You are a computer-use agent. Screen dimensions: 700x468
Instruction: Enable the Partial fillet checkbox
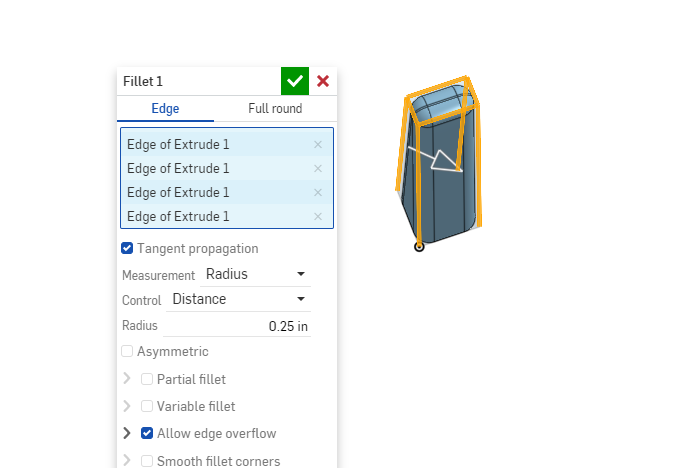pyautogui.click(x=147, y=379)
